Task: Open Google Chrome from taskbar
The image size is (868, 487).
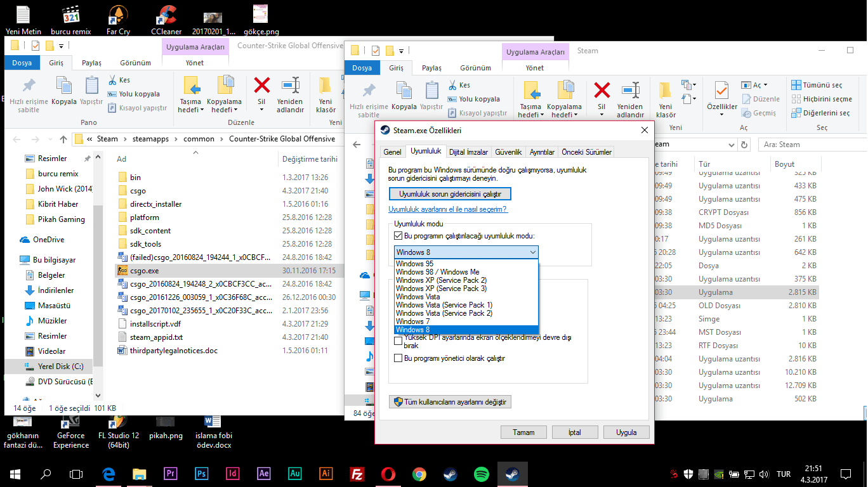Action: tap(419, 474)
